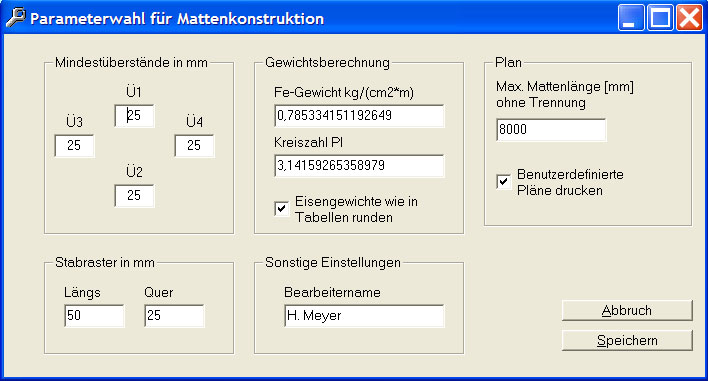The image size is (708, 381).
Task: Click the Sonstige Einstellungen group label
Action: point(333,262)
